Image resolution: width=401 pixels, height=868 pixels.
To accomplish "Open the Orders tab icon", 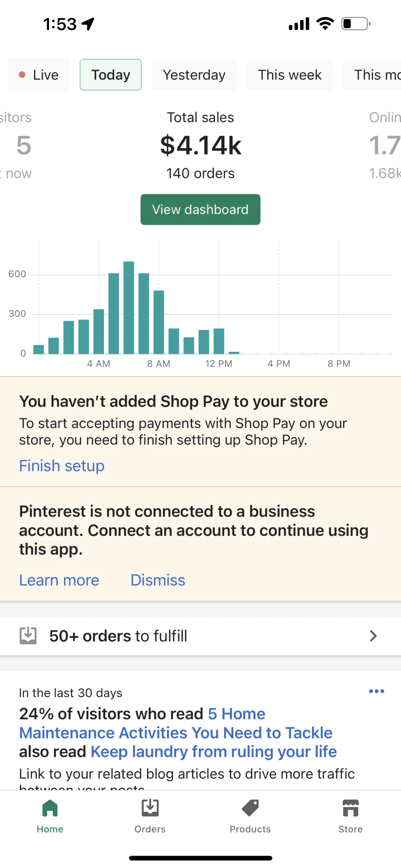I will click(150, 808).
